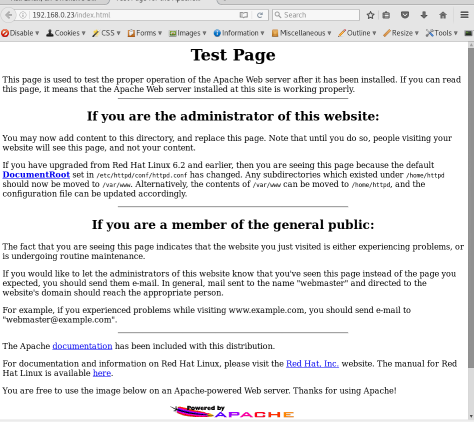Bookmark this page with the star icon
The image size is (474, 422).
370,15
